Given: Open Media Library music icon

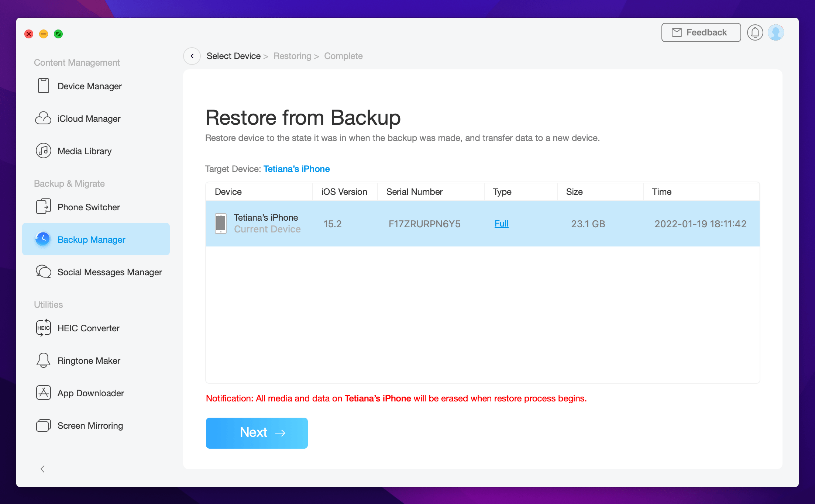Looking at the screenshot, I should (x=44, y=151).
